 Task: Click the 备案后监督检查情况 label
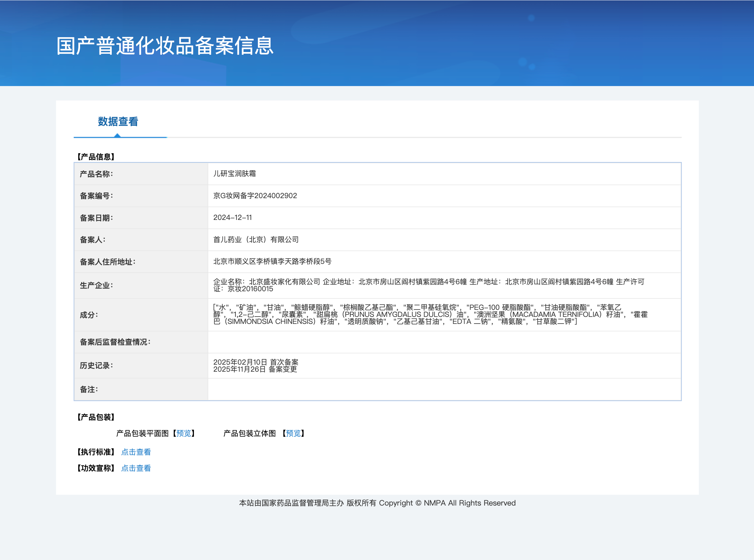[x=115, y=342]
